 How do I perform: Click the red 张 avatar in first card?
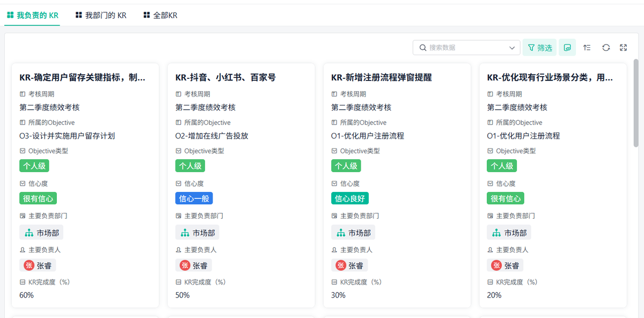[x=30, y=265]
